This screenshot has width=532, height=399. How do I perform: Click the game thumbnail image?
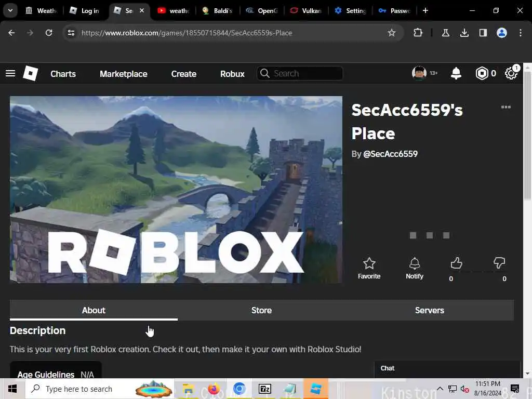(176, 190)
